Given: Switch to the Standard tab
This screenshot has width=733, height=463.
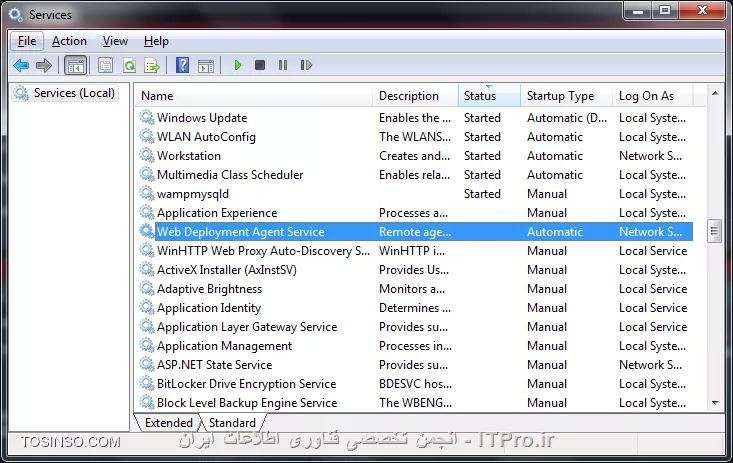Looking at the screenshot, I should click(x=232, y=423).
